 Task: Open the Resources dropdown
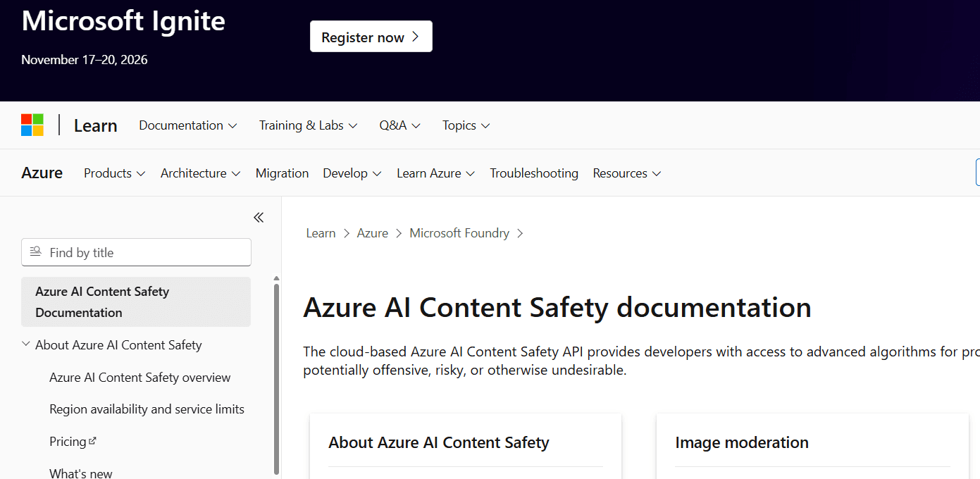tap(627, 173)
